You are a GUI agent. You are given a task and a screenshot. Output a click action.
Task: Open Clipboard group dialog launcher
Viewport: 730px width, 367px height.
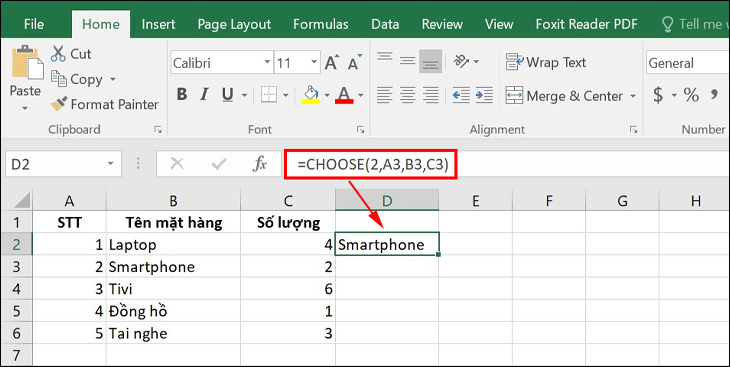click(158, 130)
